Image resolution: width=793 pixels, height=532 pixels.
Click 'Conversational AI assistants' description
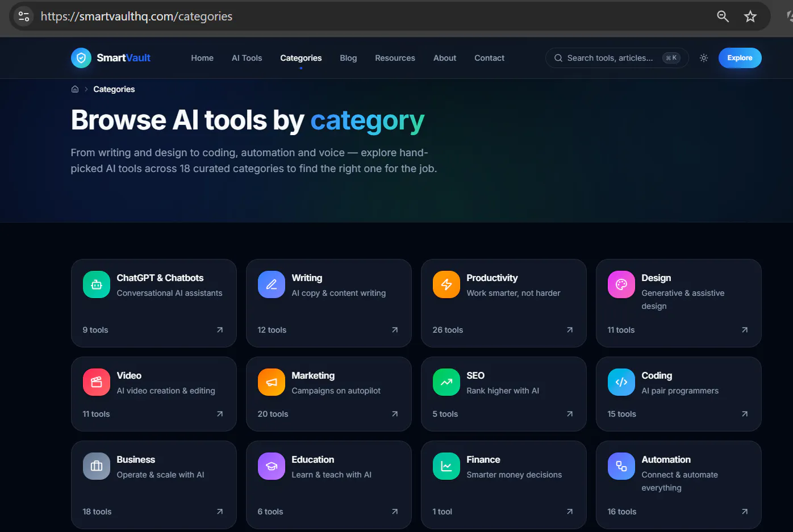pyautogui.click(x=169, y=293)
